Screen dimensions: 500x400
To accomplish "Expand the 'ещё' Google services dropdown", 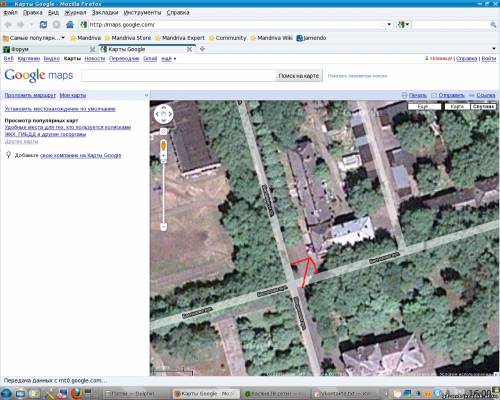I will click(x=169, y=59).
